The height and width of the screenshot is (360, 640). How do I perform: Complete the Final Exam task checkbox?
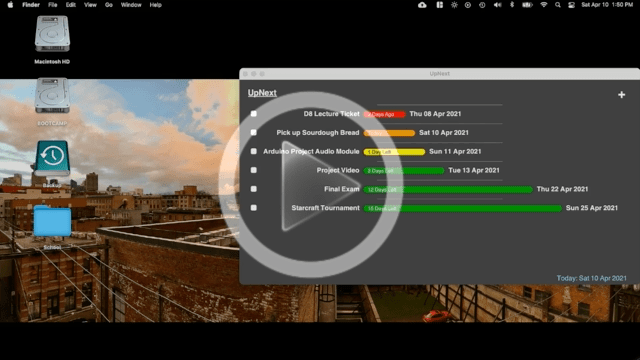pos(253,189)
